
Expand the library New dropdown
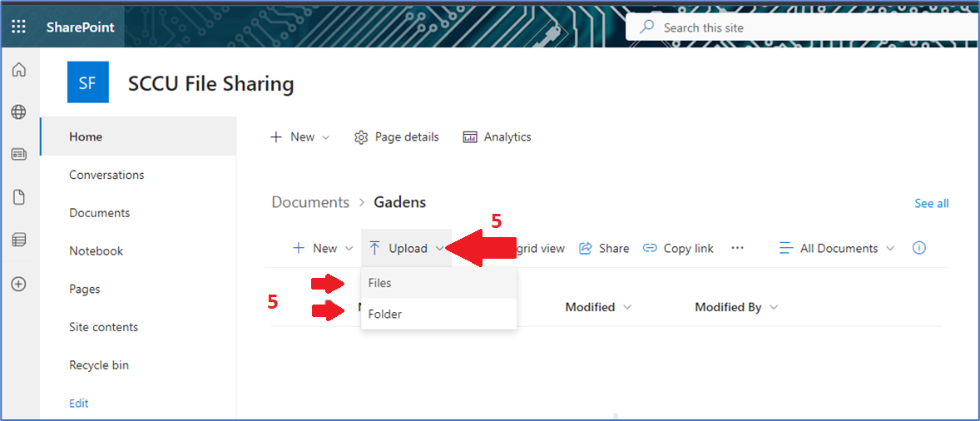tap(323, 249)
